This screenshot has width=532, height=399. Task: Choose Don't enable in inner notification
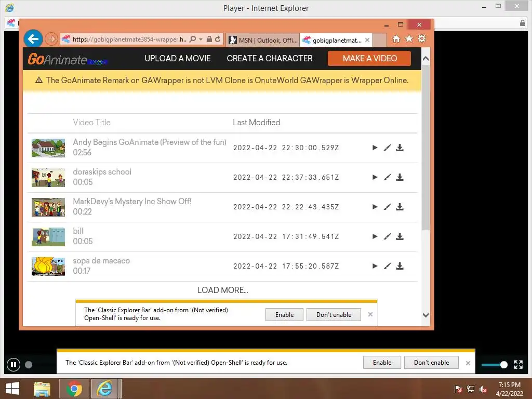coord(334,314)
